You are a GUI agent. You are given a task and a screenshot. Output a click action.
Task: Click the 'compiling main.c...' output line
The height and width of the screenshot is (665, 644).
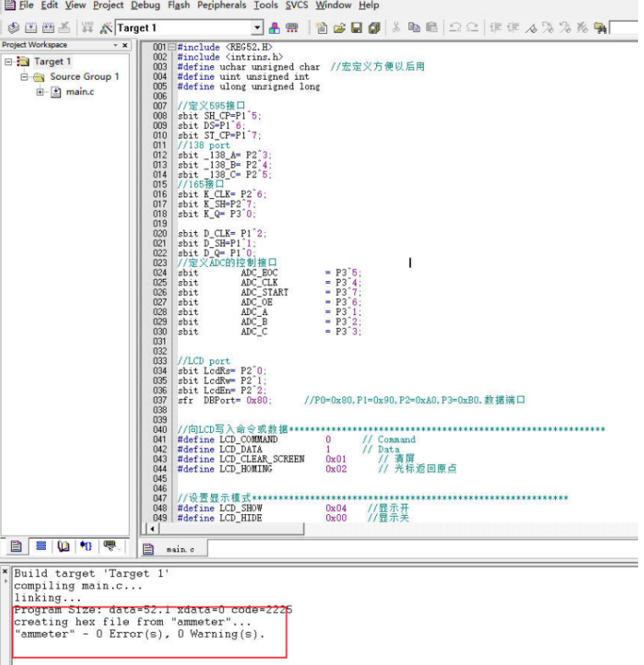point(78,585)
